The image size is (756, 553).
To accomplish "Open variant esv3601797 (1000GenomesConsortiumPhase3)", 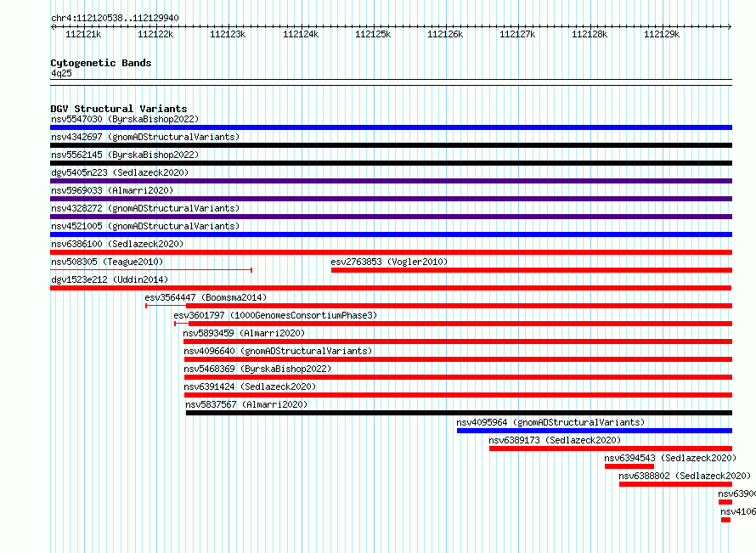I will point(275,315).
